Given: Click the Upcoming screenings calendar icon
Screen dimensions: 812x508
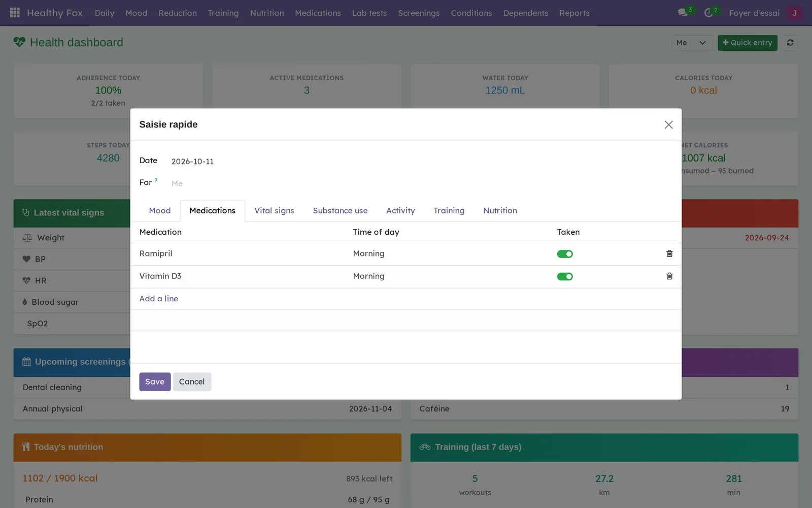Looking at the screenshot, I should 26,362.
